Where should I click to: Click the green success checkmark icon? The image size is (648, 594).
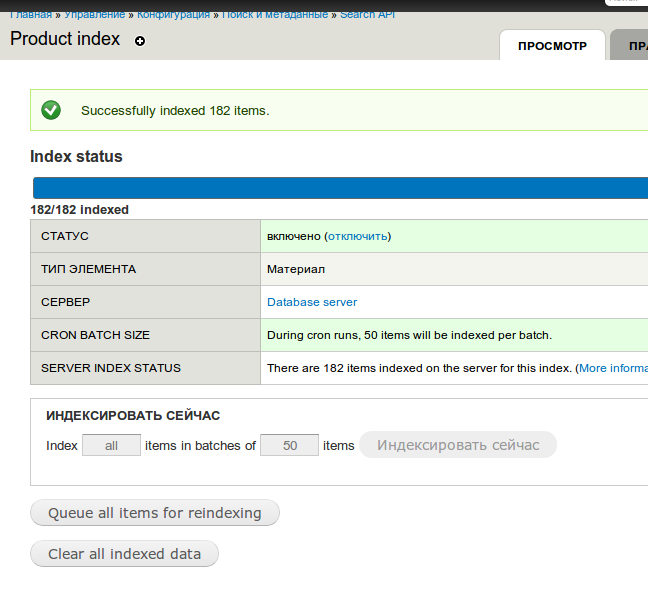point(51,110)
